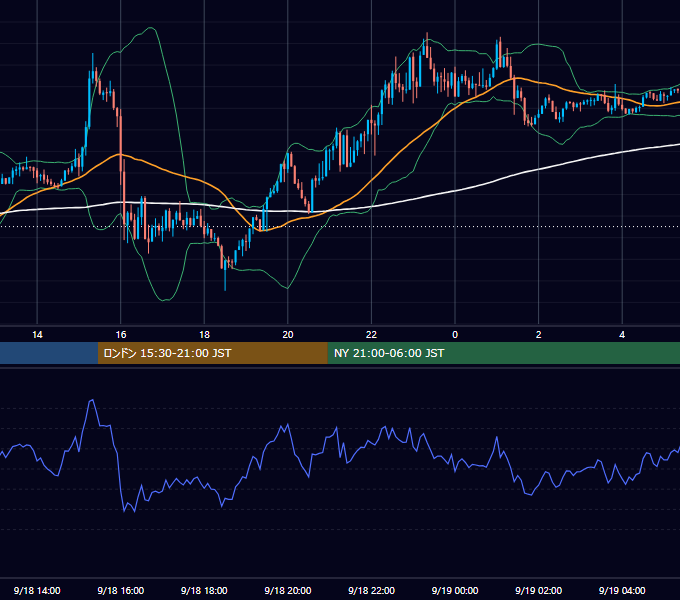Viewport: 680px width, 600px height.
Task: Click the 9/18 20:00 time label
Action: point(288,590)
